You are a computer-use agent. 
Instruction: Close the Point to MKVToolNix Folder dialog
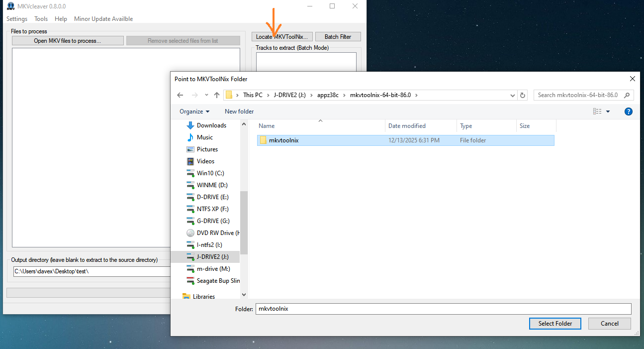tap(633, 79)
